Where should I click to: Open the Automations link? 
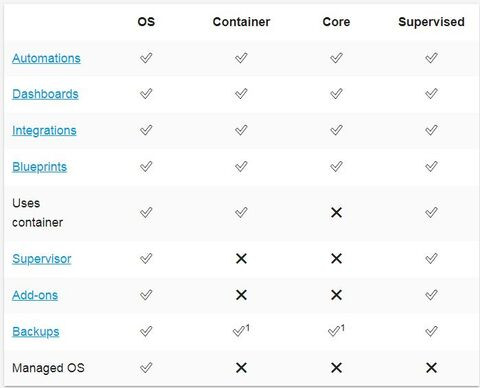(x=46, y=58)
